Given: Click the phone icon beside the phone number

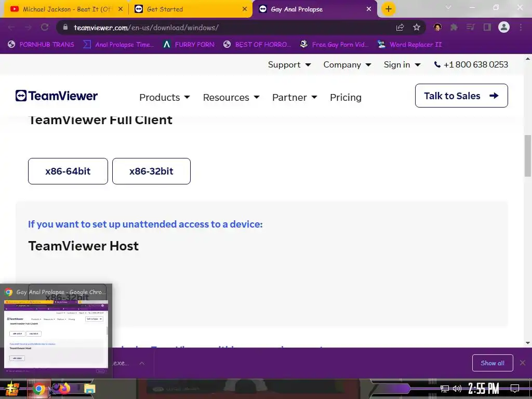Looking at the screenshot, I should 437,64.
